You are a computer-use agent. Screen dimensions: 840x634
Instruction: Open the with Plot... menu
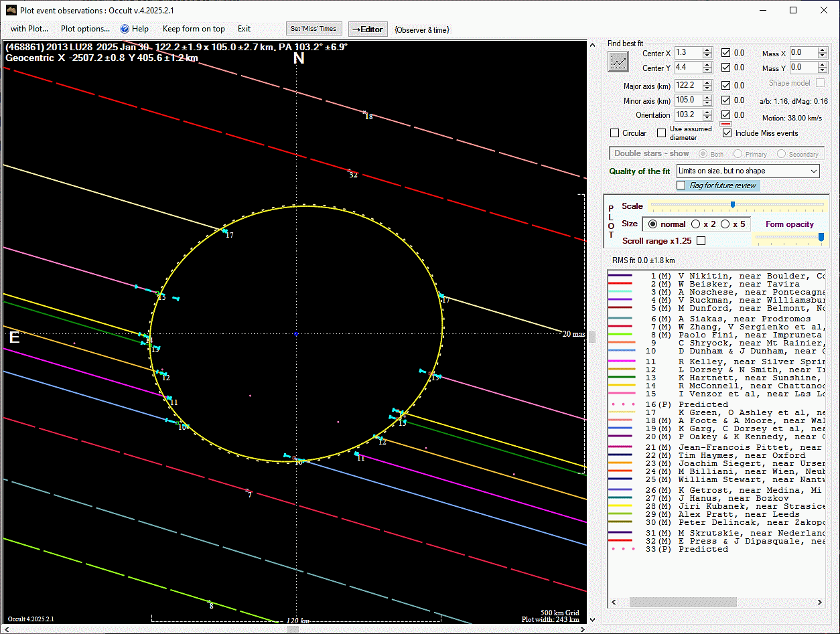(29, 29)
